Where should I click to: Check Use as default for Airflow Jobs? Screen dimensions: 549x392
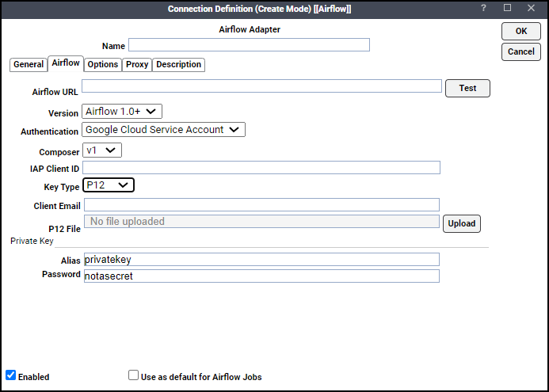(x=133, y=375)
